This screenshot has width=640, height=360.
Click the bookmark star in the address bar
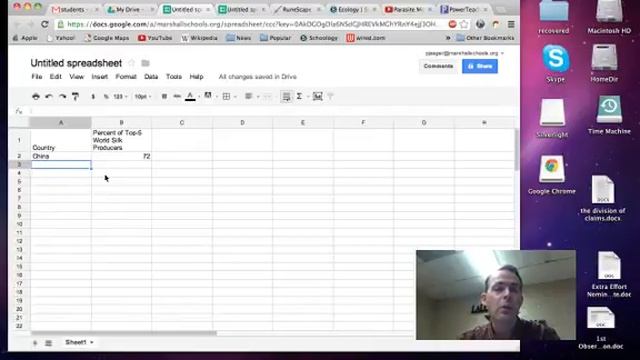pos(464,24)
